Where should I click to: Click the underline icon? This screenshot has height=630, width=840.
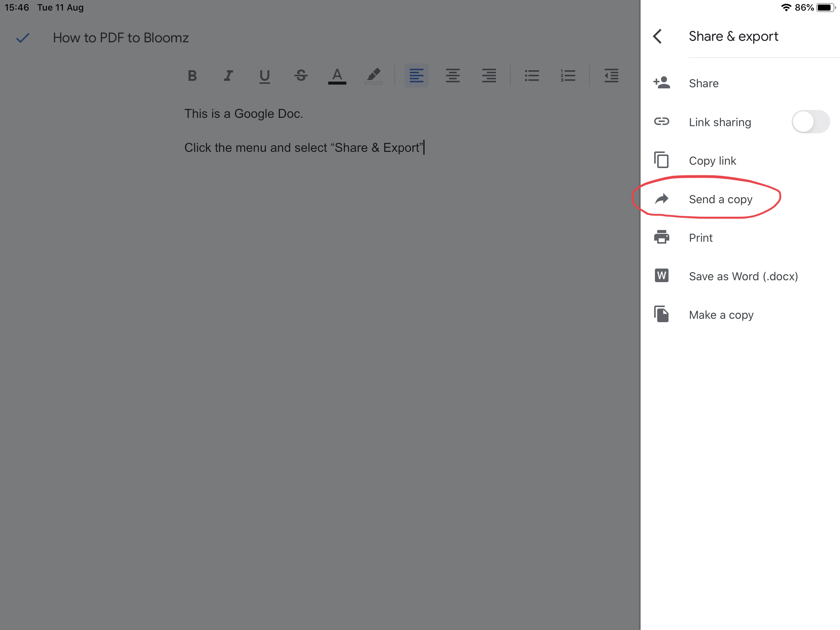[264, 76]
